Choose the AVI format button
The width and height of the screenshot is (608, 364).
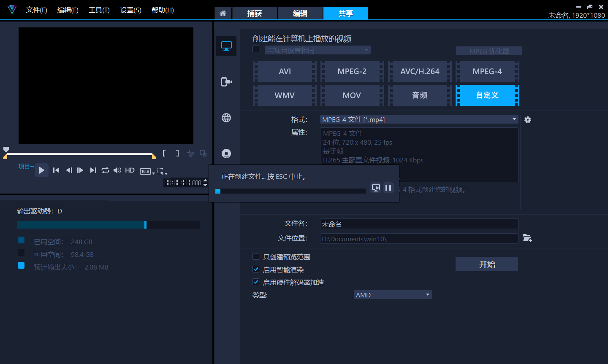click(285, 71)
